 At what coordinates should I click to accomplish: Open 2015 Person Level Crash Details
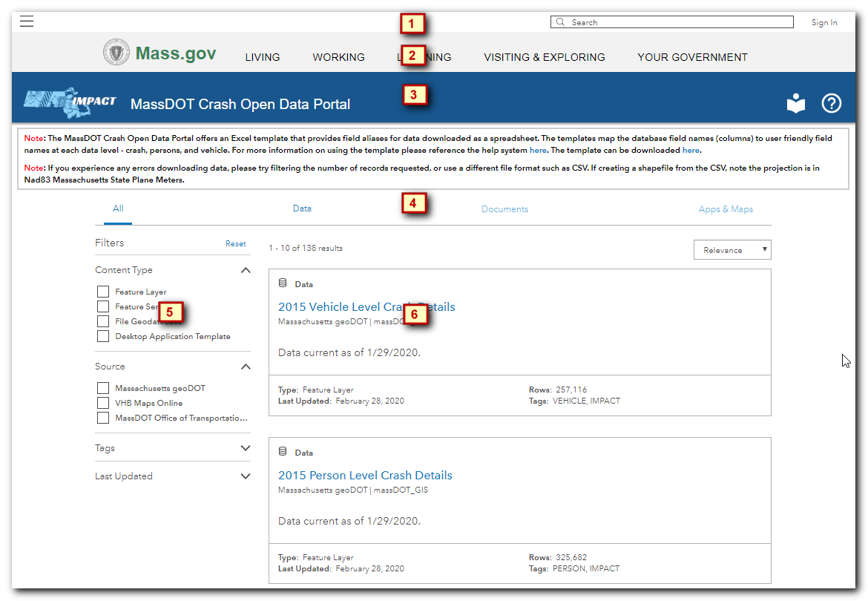pyautogui.click(x=365, y=476)
